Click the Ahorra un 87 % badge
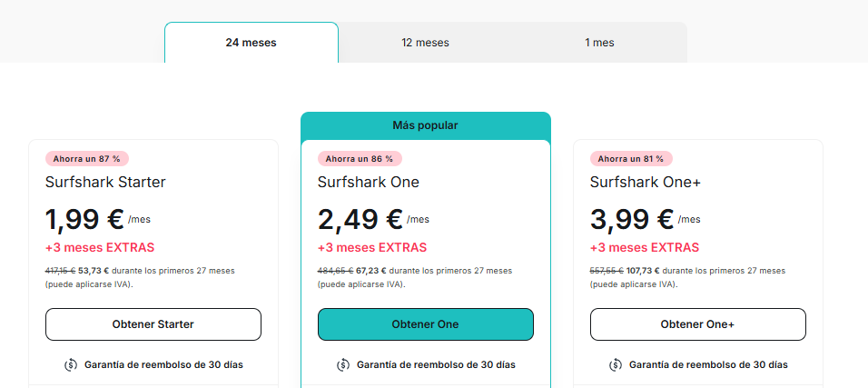This screenshot has height=388, width=868. (87, 158)
